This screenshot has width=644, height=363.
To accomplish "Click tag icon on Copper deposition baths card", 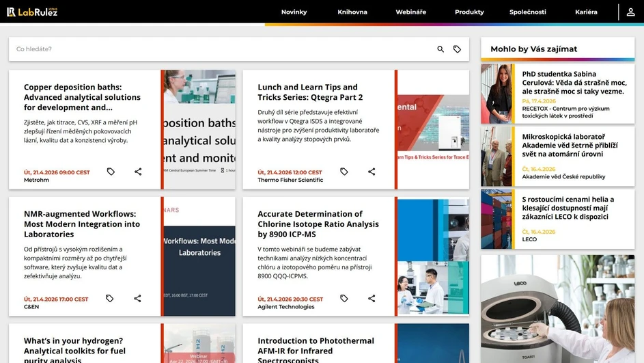I will click(111, 172).
